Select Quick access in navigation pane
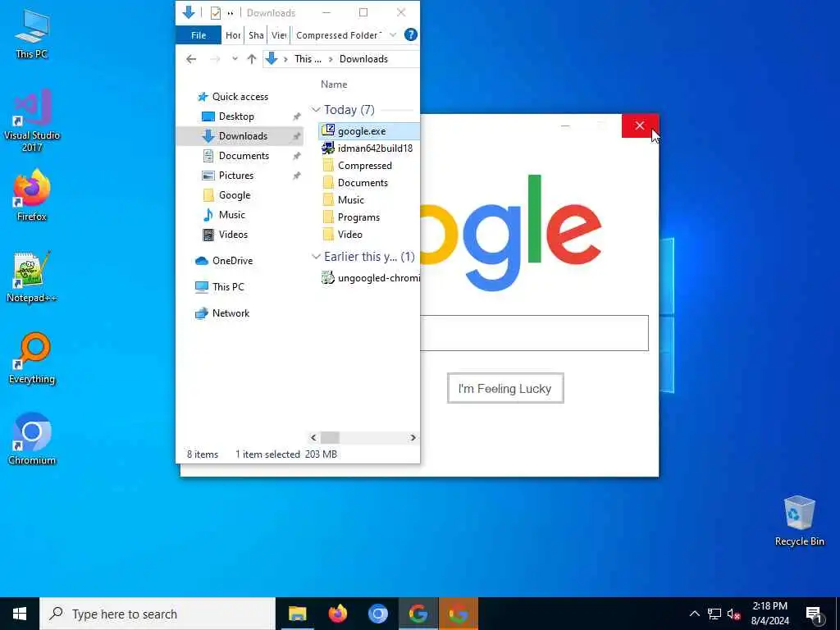The height and width of the screenshot is (630, 840). 240,97
